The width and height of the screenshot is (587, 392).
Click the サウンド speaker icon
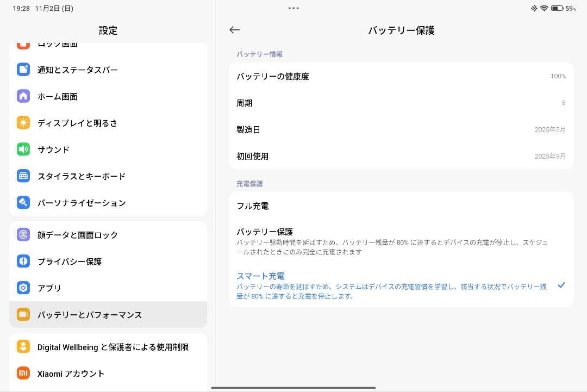[23, 150]
